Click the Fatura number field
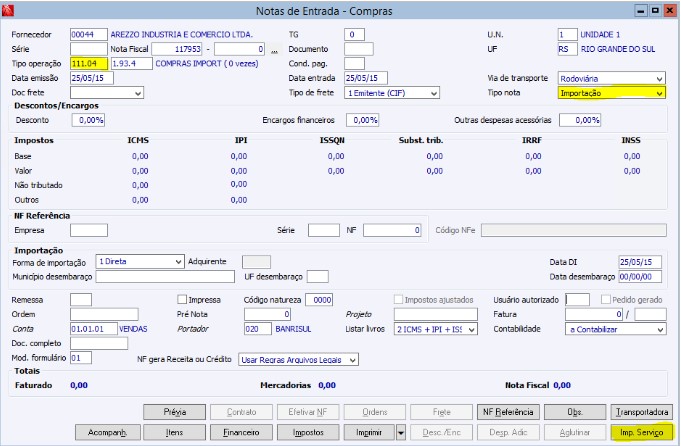The height and width of the screenshot is (446, 681). coord(594,314)
